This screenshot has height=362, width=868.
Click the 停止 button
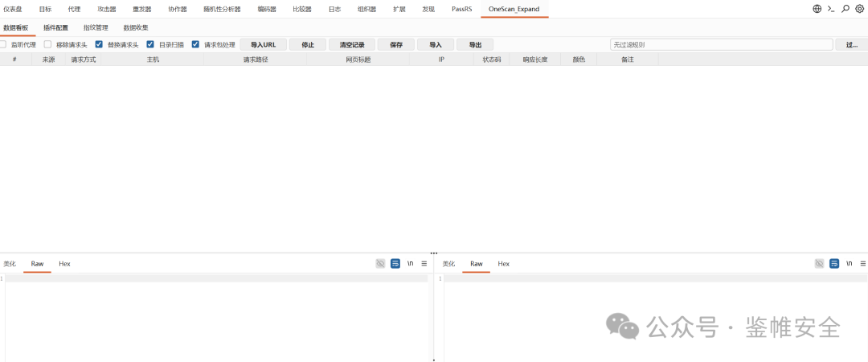308,44
